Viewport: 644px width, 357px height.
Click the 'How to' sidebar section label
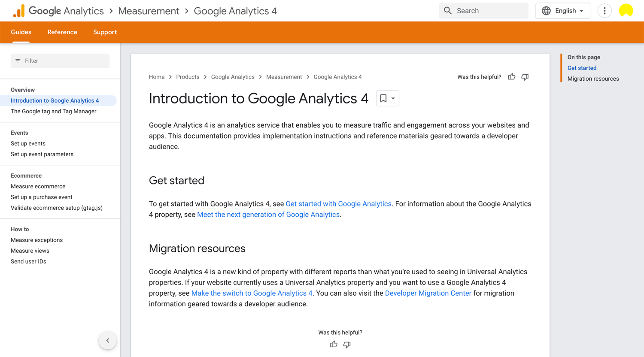pyautogui.click(x=20, y=229)
